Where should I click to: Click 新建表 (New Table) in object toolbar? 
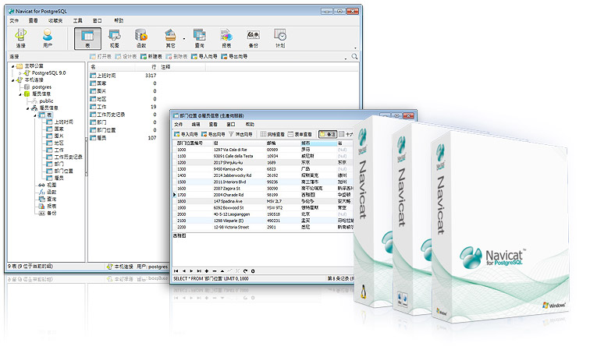pos(151,56)
